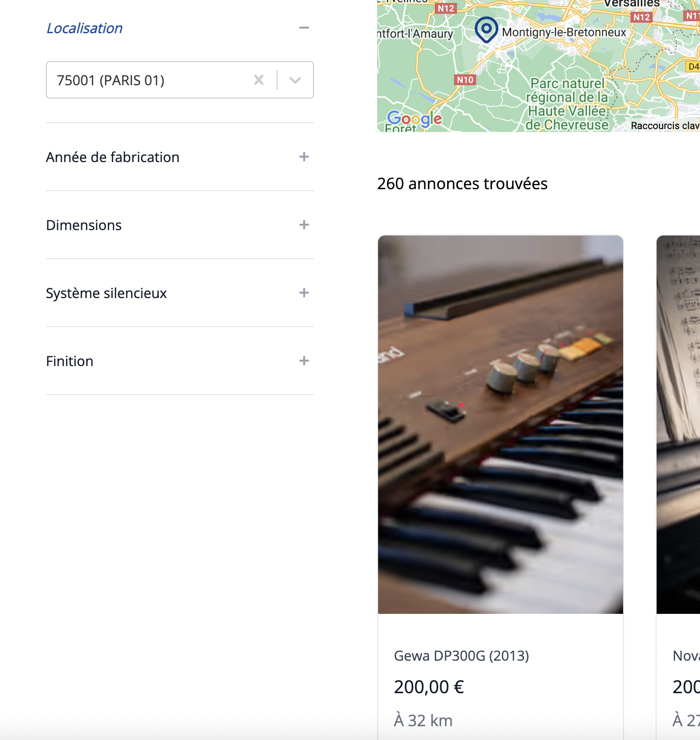Collapse the Localisation filter section
The height and width of the screenshot is (740, 700).
click(x=304, y=28)
